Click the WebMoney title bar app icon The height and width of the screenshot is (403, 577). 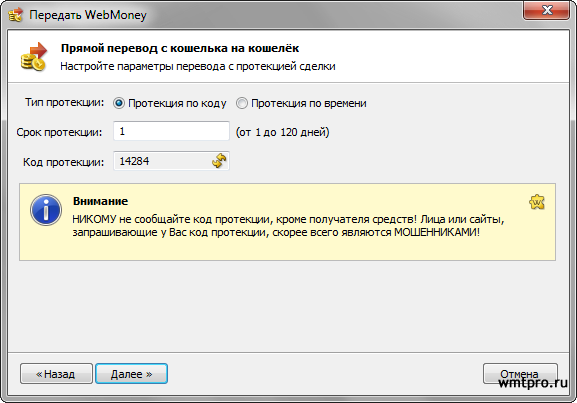[15, 15]
